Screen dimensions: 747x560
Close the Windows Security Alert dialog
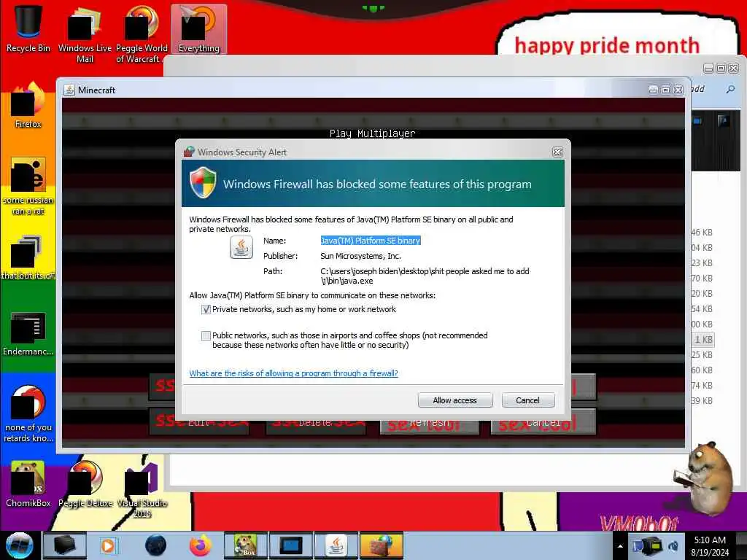(x=557, y=152)
